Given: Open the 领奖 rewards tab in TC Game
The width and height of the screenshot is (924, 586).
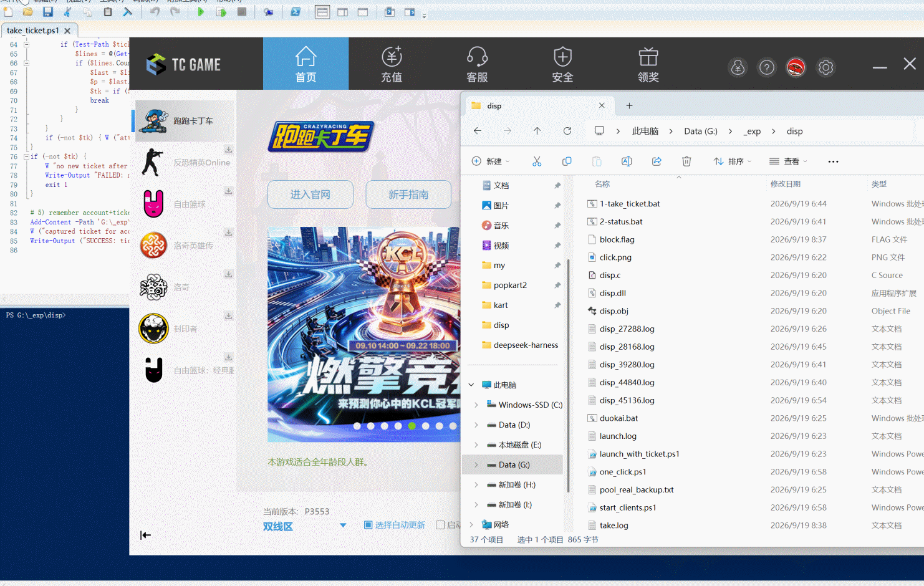Looking at the screenshot, I should 648,64.
